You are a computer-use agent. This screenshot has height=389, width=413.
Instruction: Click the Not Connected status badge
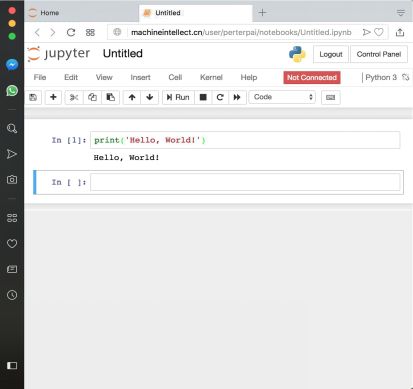[x=312, y=77]
